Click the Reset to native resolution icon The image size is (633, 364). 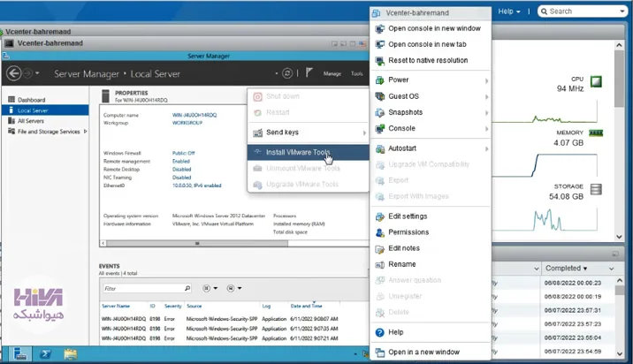click(x=379, y=61)
